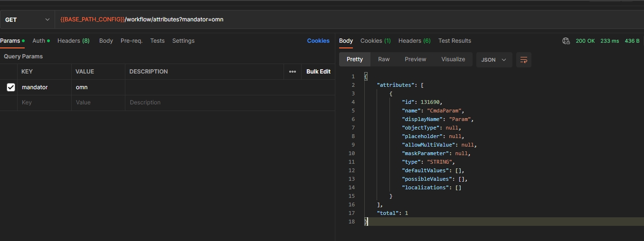The height and width of the screenshot is (241, 644).
Task: Open the request Settings tab
Action: pos(183,41)
